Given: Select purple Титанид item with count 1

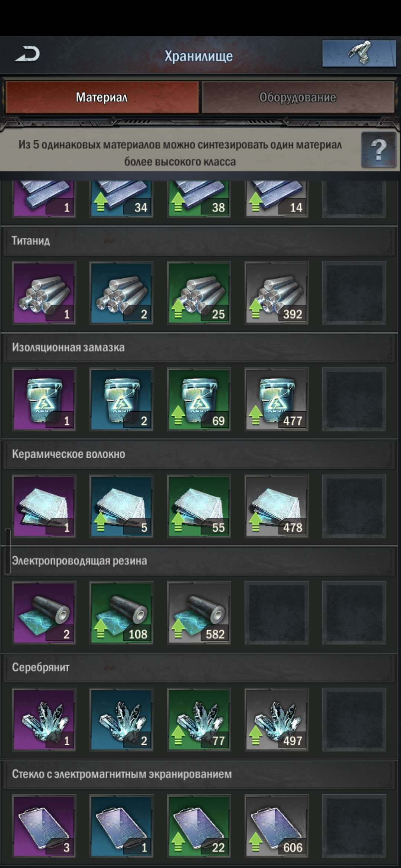Looking at the screenshot, I should click(44, 293).
